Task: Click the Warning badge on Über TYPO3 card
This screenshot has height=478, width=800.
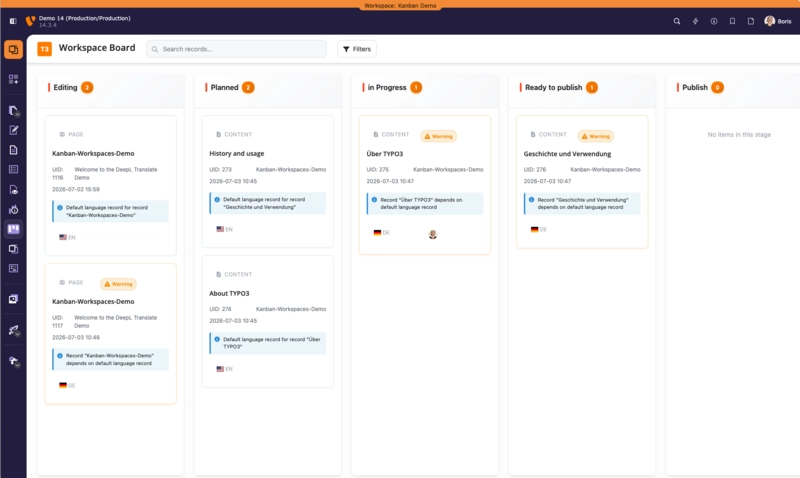Action: coord(438,136)
